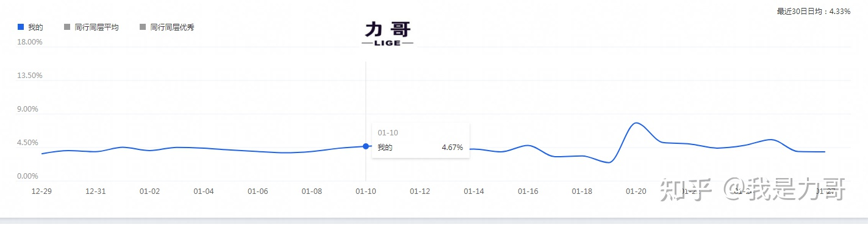Toggle the 同行同层平均 legend series
This screenshot has width=868, height=225.
coord(91,27)
